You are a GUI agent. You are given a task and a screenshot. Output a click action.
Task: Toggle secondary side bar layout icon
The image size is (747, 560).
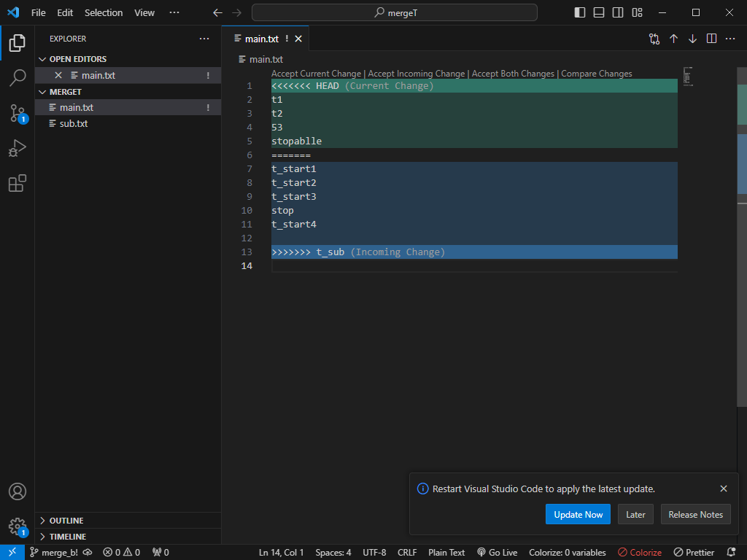click(618, 13)
